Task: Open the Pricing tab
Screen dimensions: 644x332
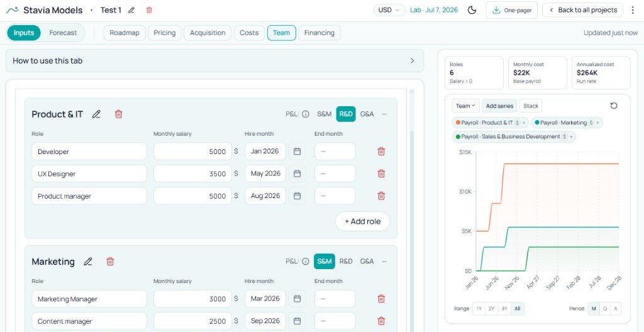Action: (165, 33)
